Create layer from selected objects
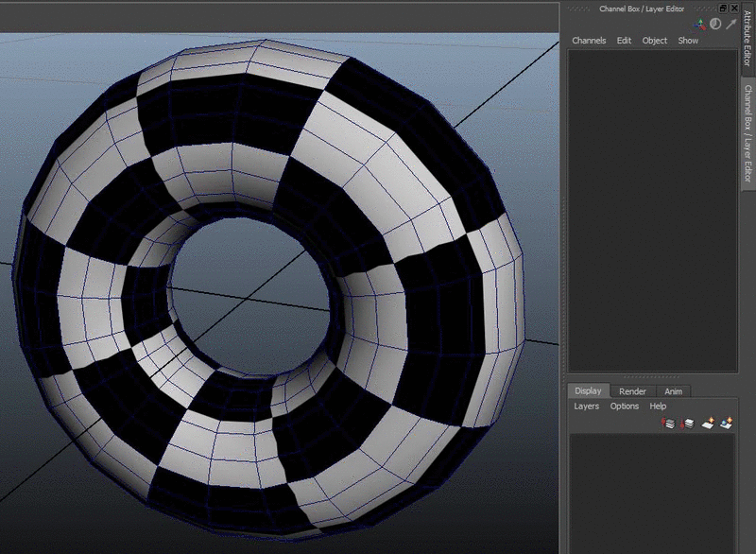The image size is (756, 554). [727, 424]
